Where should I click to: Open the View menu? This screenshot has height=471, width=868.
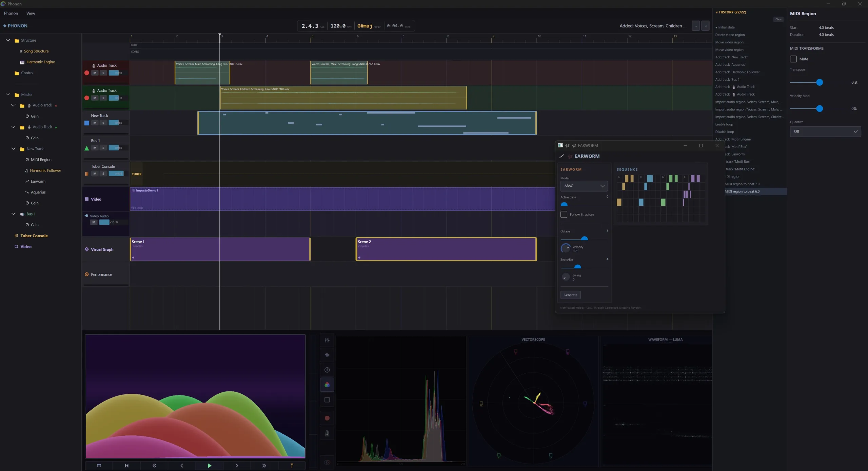click(x=31, y=13)
